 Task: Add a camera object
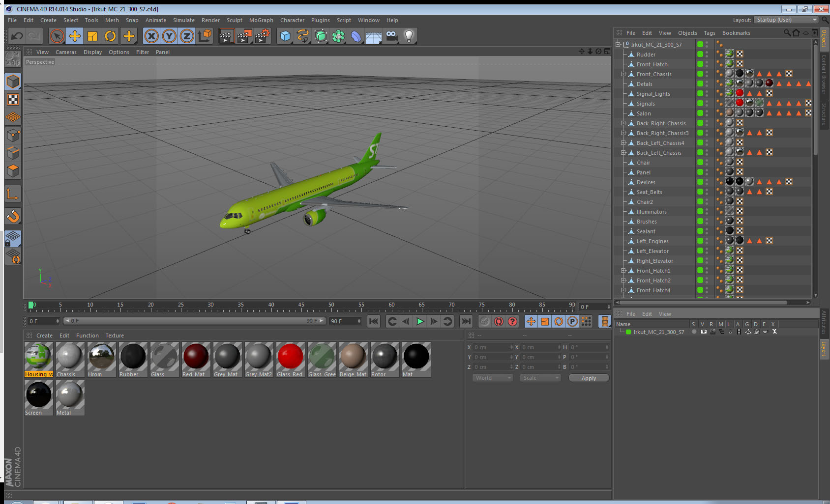(x=391, y=36)
